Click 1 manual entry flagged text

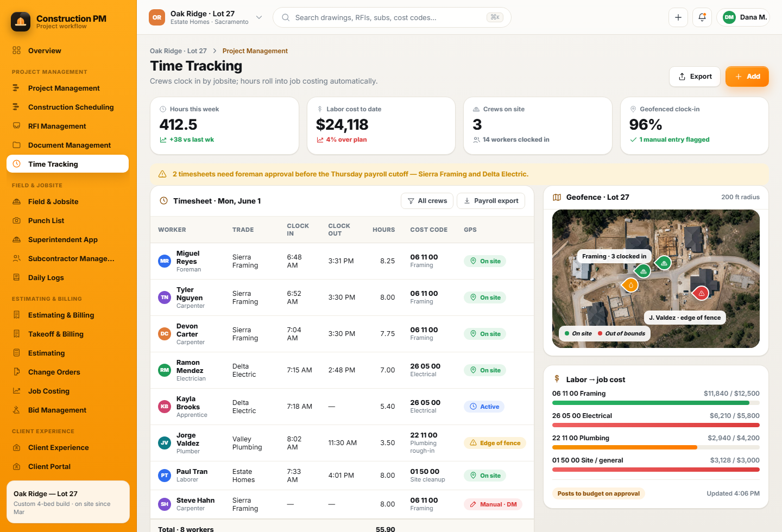pyautogui.click(x=674, y=140)
